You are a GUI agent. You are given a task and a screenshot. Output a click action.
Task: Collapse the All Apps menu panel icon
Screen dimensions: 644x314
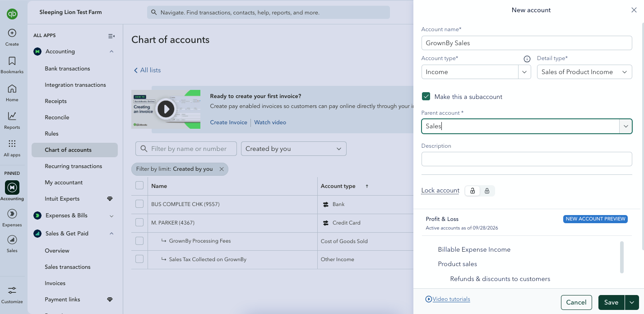coord(111,36)
